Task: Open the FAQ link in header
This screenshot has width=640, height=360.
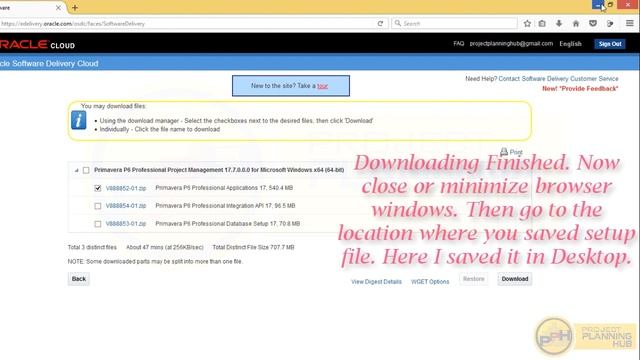Action: click(458, 43)
